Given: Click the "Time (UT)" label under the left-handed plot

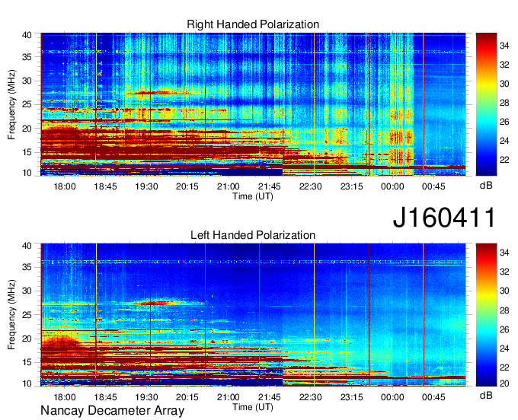Looking at the screenshot, I should [253, 407].
